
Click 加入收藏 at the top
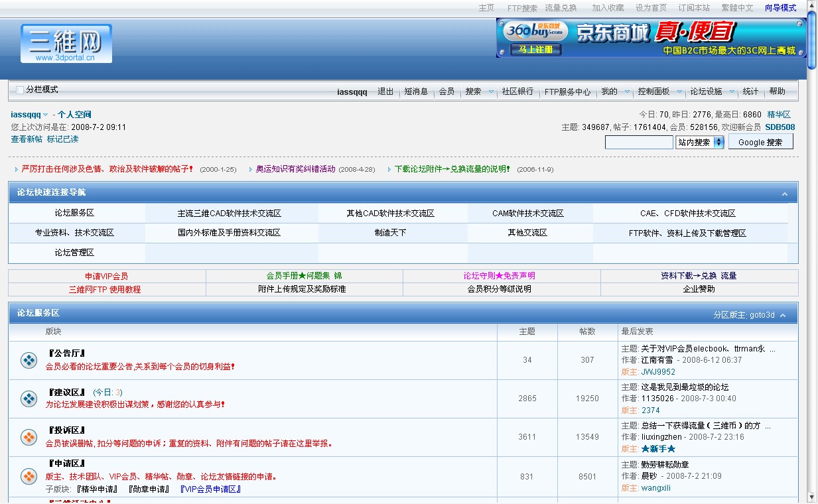[x=608, y=8]
